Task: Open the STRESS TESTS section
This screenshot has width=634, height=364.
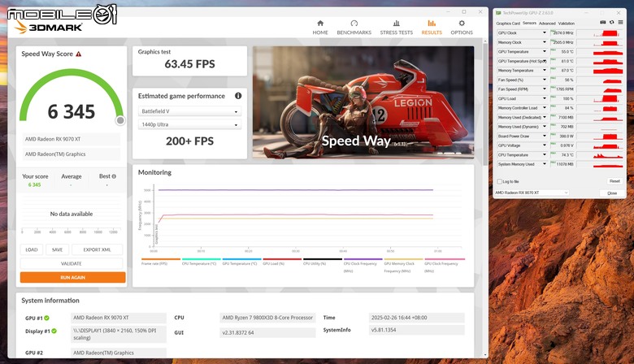Action: pyautogui.click(x=397, y=28)
